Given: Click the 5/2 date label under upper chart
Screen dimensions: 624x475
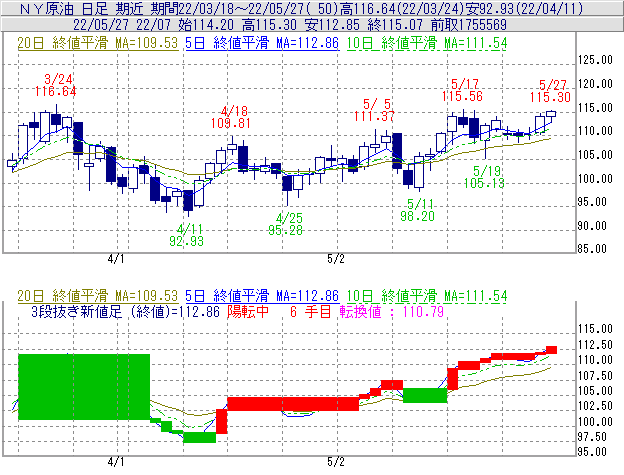Looking at the screenshot, I should click(335, 259).
